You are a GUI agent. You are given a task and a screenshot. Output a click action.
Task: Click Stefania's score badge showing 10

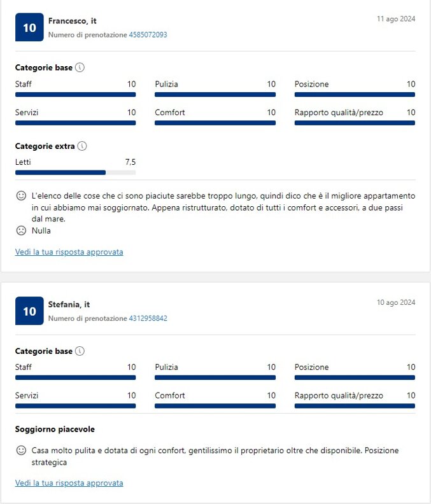(29, 311)
